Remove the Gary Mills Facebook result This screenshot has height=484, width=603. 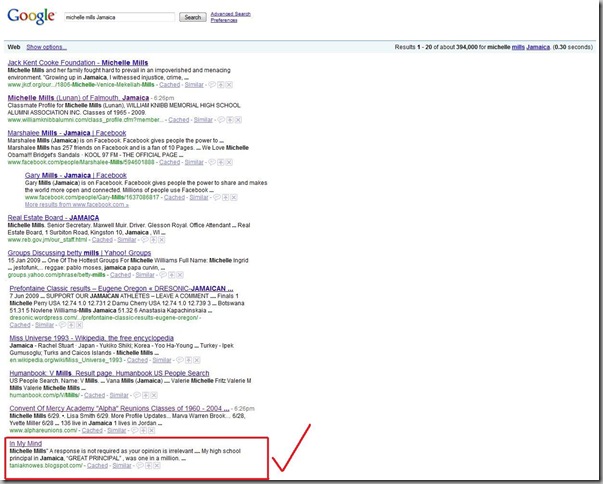[x=234, y=197]
